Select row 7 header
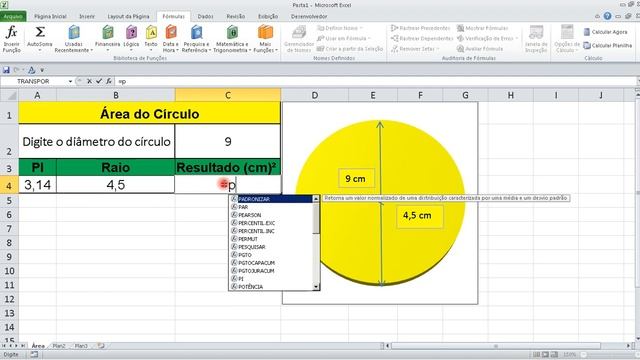Screen dimensions: 640x360 (x=9, y=229)
